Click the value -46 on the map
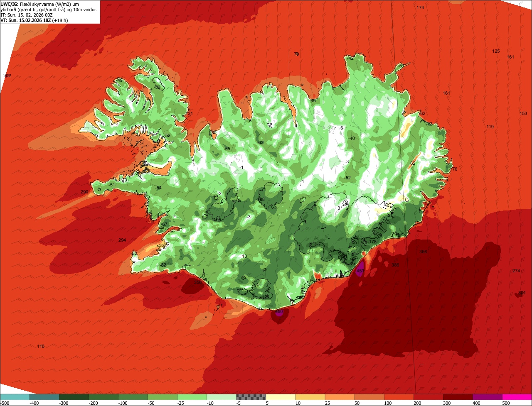Screen dimensions: 532x406 (x=313, y=100)
